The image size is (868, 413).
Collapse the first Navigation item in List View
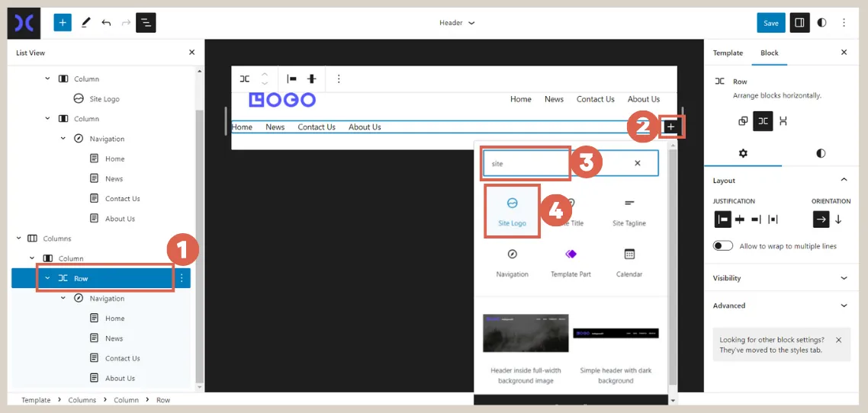(63, 139)
